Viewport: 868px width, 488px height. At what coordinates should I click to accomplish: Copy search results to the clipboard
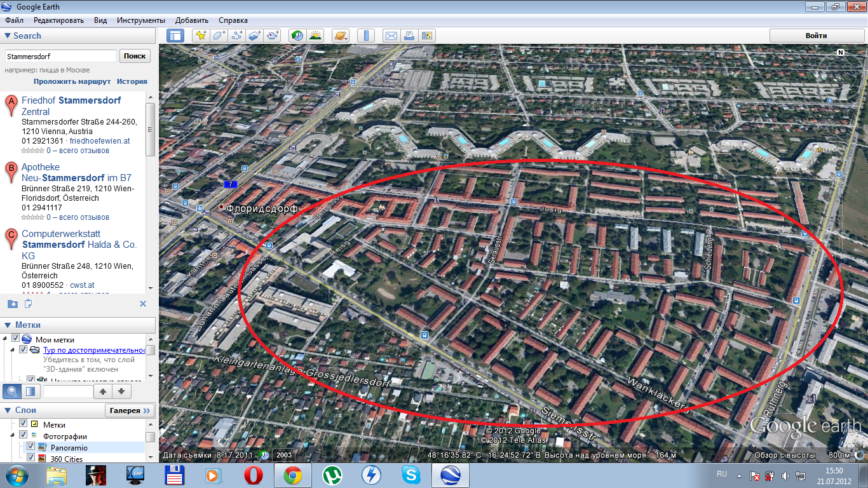pos(28,304)
